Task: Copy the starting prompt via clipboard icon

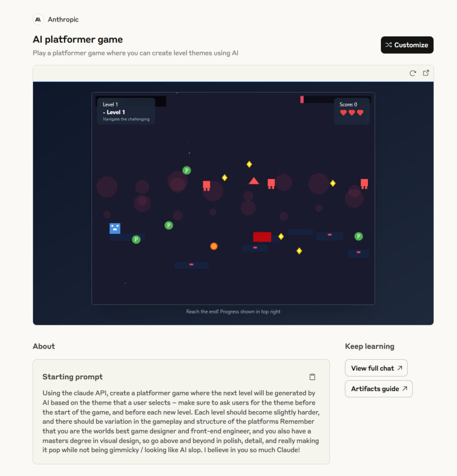Action: click(x=312, y=377)
